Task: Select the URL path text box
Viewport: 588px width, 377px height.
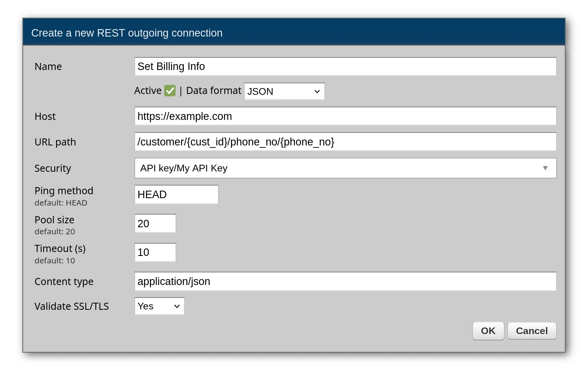Action: (345, 142)
